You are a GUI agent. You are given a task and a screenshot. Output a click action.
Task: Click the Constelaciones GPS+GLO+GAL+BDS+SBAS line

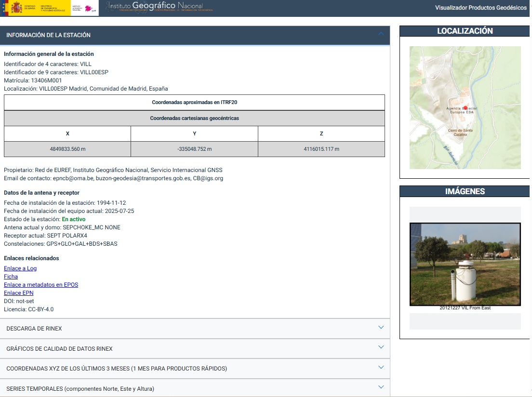(60, 244)
